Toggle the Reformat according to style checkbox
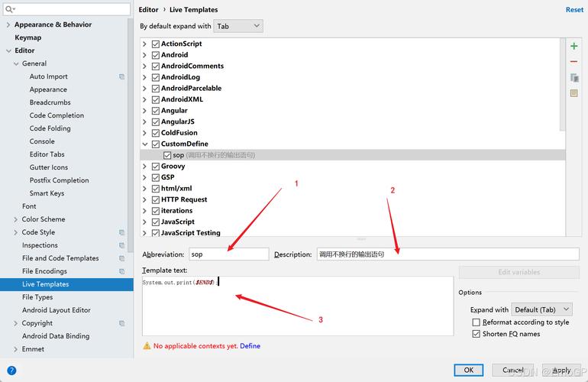This screenshot has height=382, width=588. pyautogui.click(x=477, y=322)
